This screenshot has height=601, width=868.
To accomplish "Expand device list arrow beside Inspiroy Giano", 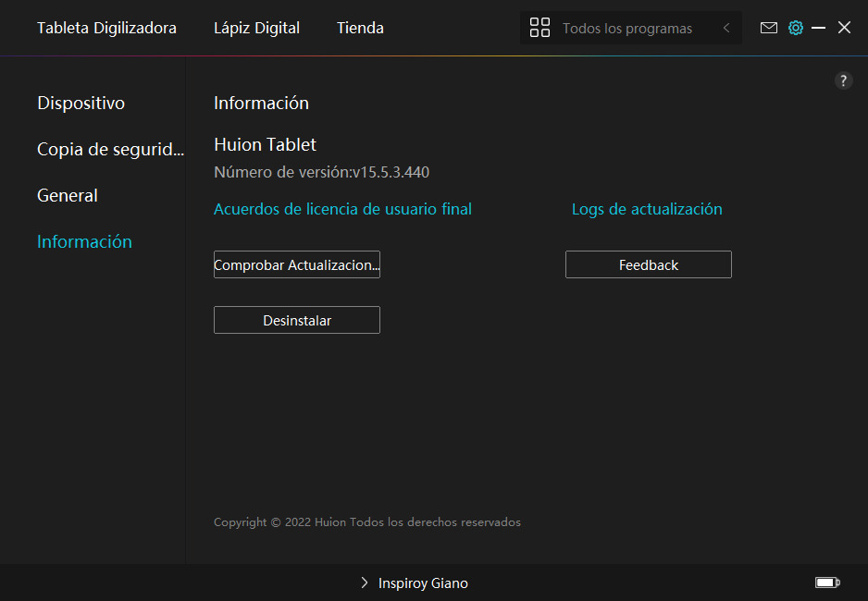I will click(x=365, y=583).
